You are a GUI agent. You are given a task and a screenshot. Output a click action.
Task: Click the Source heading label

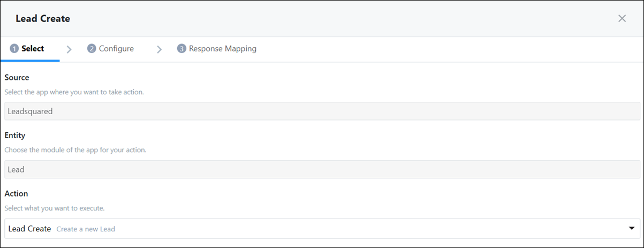pos(17,78)
